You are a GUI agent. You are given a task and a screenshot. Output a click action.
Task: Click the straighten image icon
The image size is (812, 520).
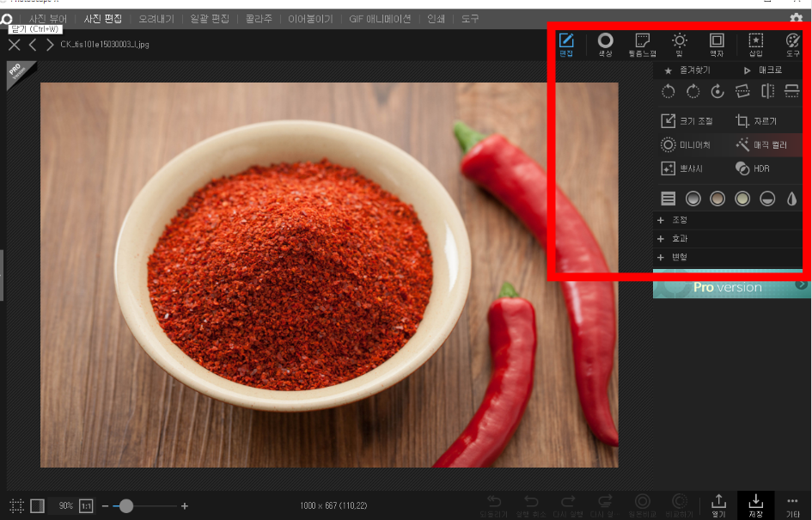pyautogui.click(x=742, y=92)
